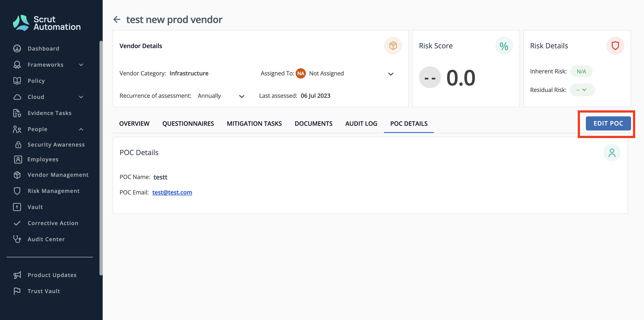Click the People group icon

click(x=17, y=129)
